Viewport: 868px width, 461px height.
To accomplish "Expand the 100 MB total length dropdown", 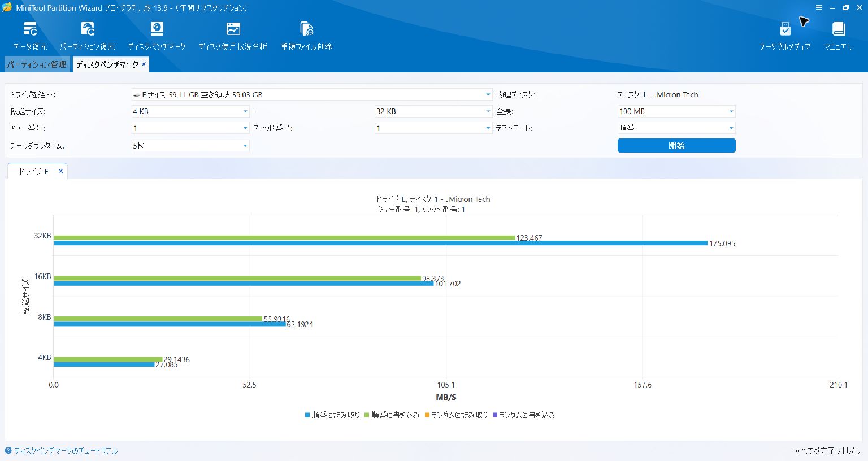I will (676, 111).
